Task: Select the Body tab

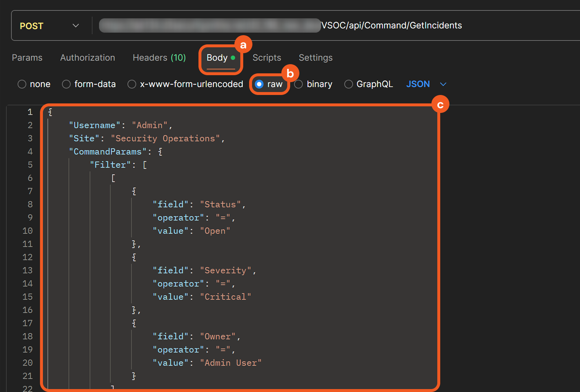Action: [217, 58]
